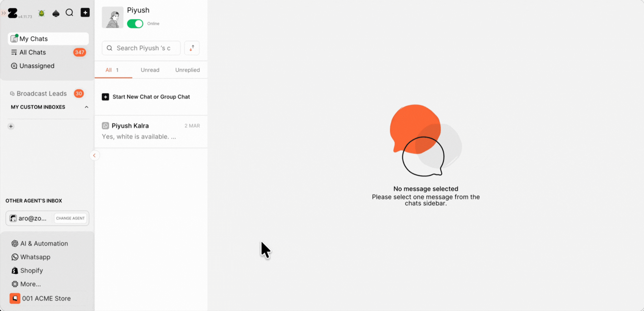
Task: Open the green bug report icon
Action: tap(42, 13)
